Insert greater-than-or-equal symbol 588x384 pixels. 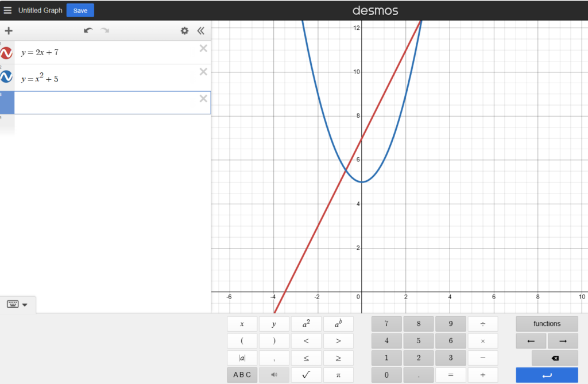click(x=338, y=358)
